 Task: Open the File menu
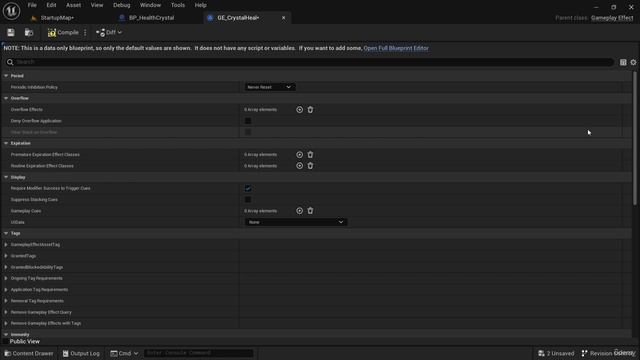[x=32, y=5]
